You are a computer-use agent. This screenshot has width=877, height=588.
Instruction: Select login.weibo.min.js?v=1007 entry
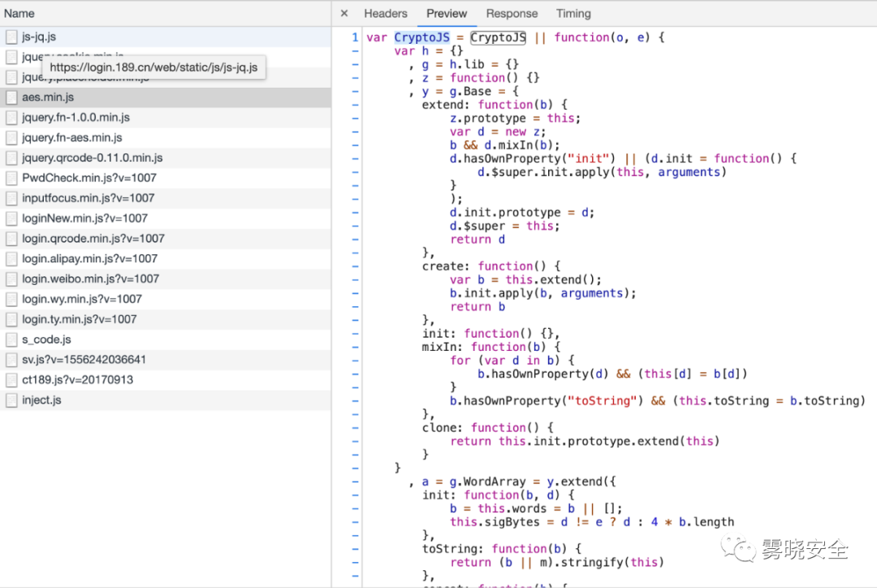90,279
